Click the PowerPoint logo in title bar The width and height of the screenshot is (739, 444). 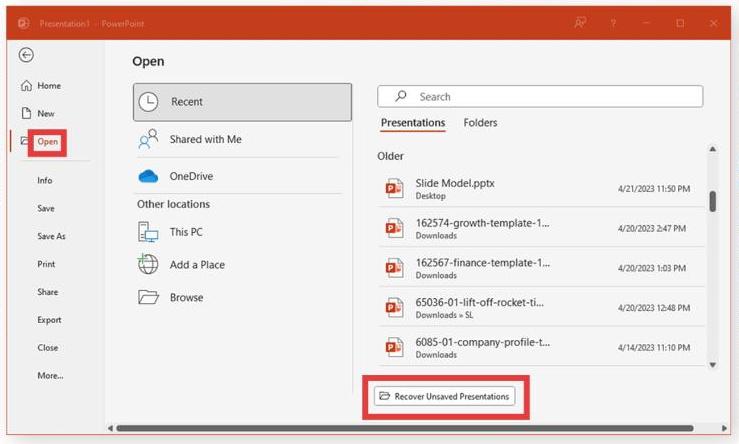point(24,23)
